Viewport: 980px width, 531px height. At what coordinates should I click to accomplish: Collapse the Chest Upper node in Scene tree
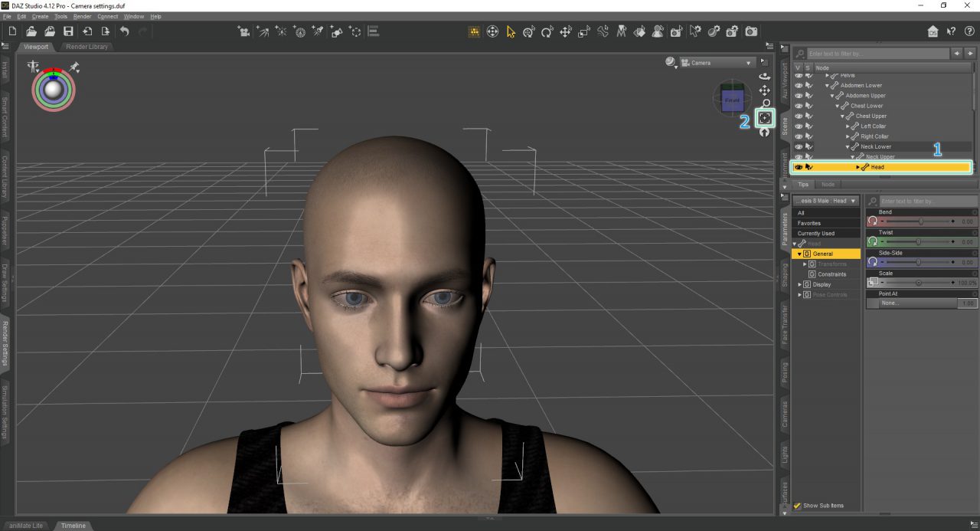click(842, 116)
